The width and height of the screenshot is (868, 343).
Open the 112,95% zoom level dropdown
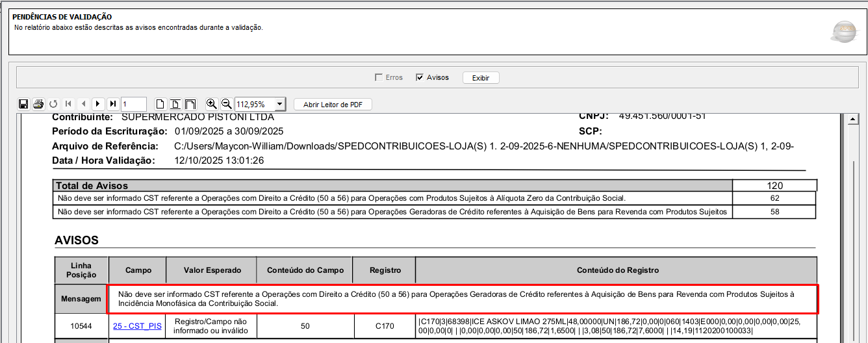pyautogui.click(x=279, y=104)
